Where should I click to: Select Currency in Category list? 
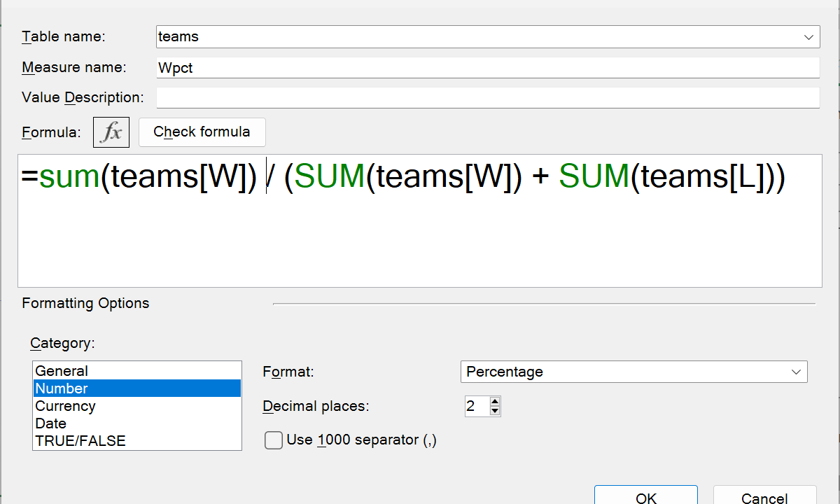(65, 406)
